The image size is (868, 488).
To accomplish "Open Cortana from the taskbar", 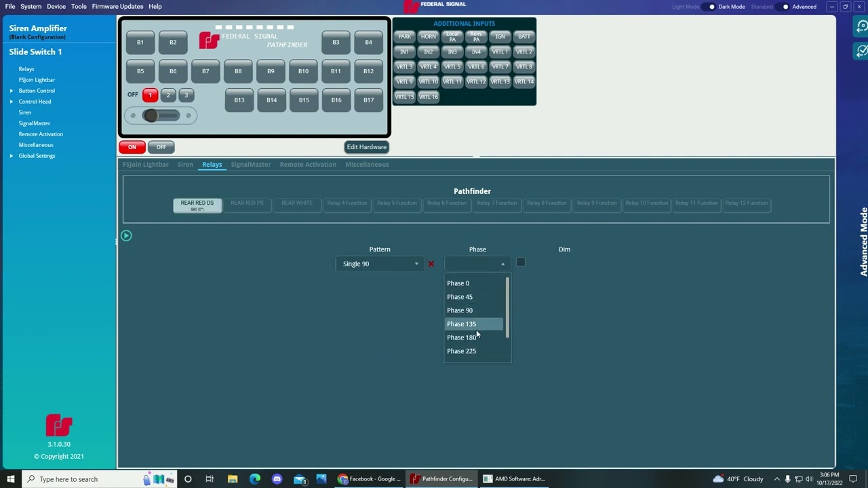I will click(x=188, y=479).
